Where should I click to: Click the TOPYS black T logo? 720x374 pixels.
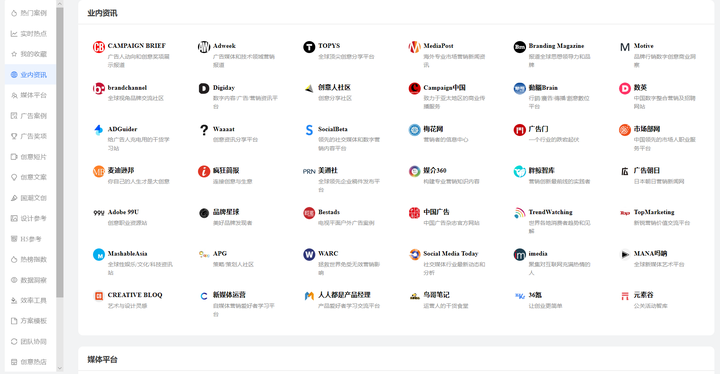(x=309, y=47)
